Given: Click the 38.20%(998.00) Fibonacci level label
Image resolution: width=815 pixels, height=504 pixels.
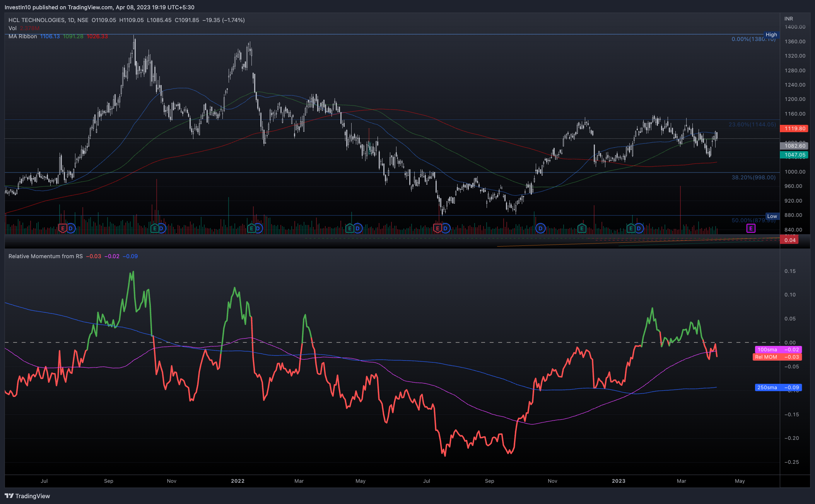Looking at the screenshot, I should point(753,177).
